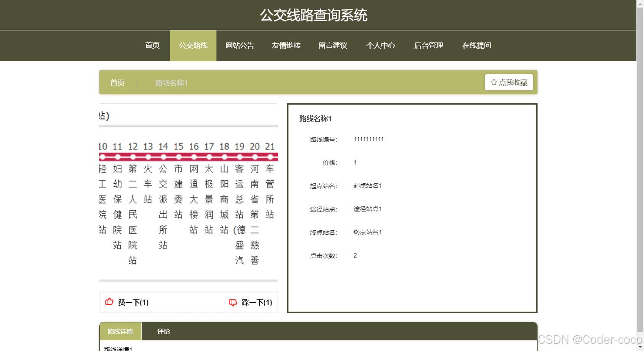Click the star icon in 点我收藏
The image size is (644, 351).
point(494,82)
